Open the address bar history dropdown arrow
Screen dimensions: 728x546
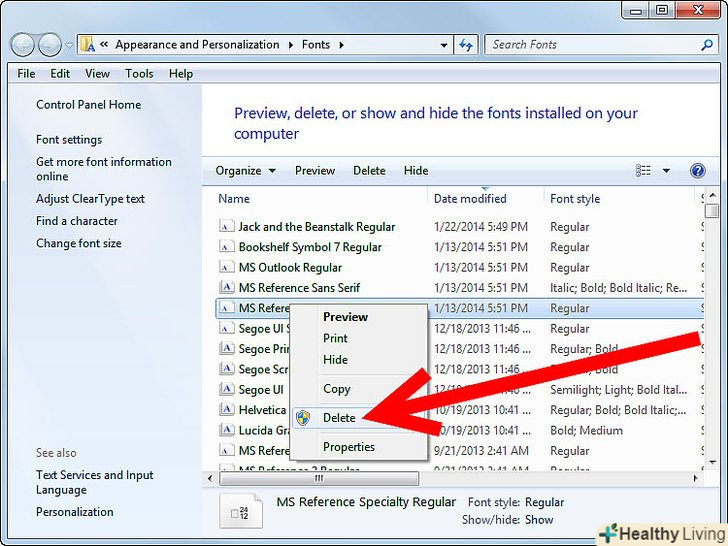(x=444, y=45)
